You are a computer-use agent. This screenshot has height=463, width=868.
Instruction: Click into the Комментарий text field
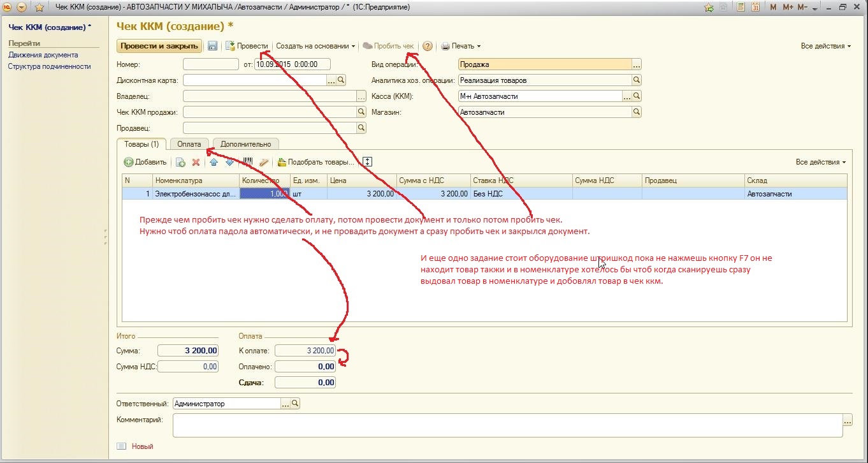[x=507, y=425]
